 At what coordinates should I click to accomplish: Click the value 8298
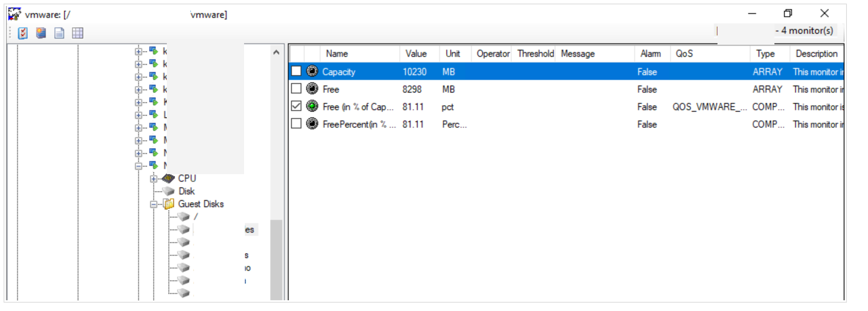tap(412, 89)
